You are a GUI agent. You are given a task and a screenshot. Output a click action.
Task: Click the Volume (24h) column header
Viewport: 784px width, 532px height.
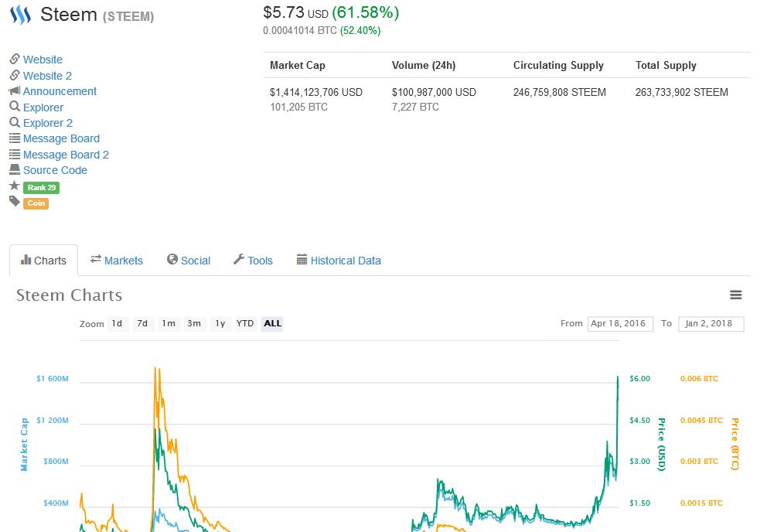click(424, 66)
